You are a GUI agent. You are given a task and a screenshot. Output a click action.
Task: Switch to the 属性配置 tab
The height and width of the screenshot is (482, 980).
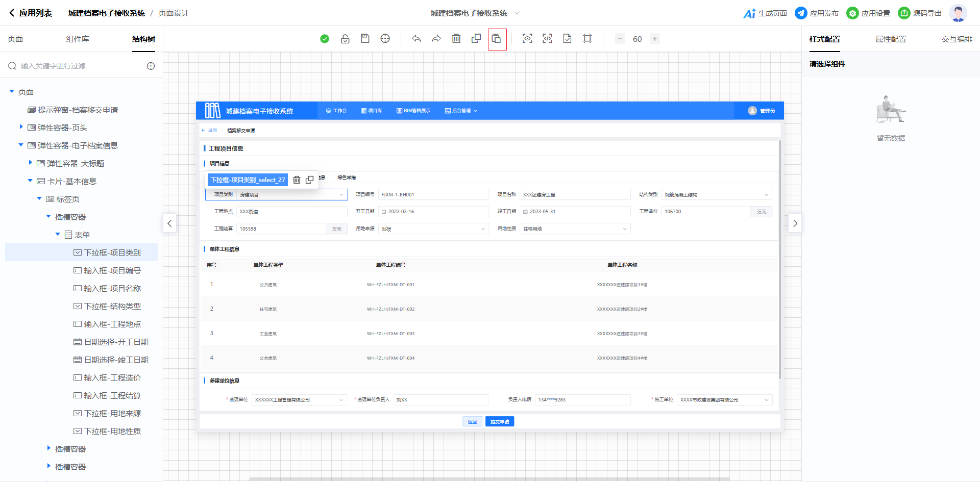click(891, 39)
